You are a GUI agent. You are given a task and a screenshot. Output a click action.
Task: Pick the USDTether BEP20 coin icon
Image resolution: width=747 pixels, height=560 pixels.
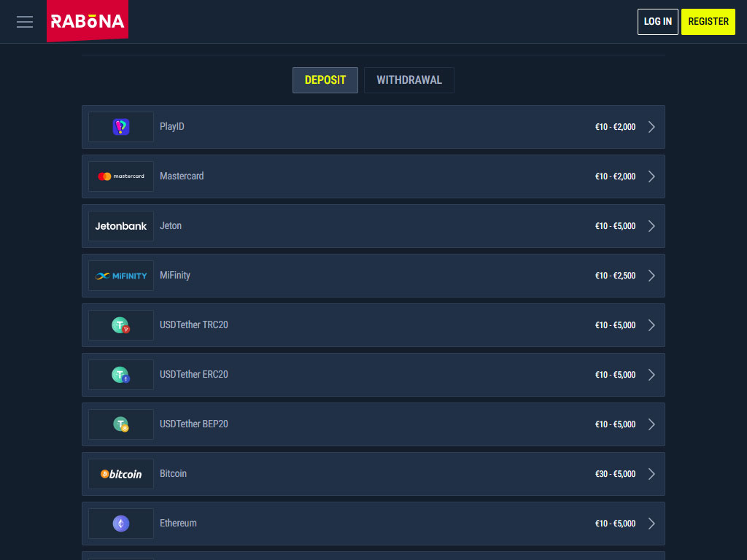121,424
